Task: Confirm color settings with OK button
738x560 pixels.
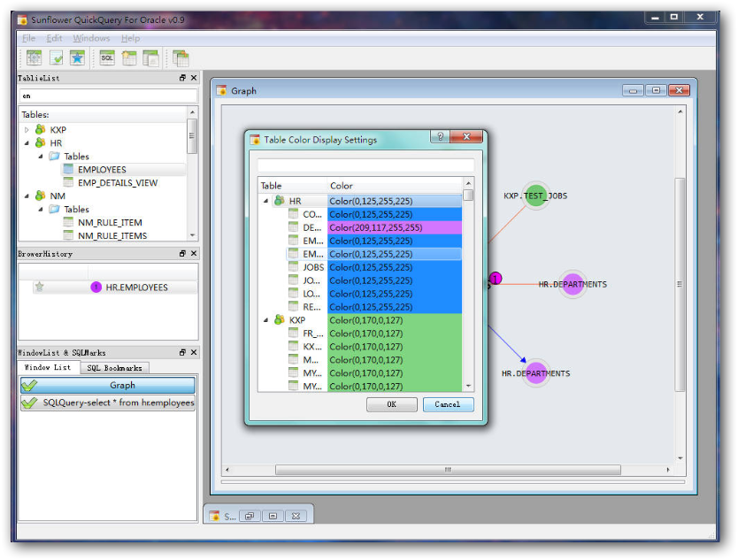Action: pos(392,404)
